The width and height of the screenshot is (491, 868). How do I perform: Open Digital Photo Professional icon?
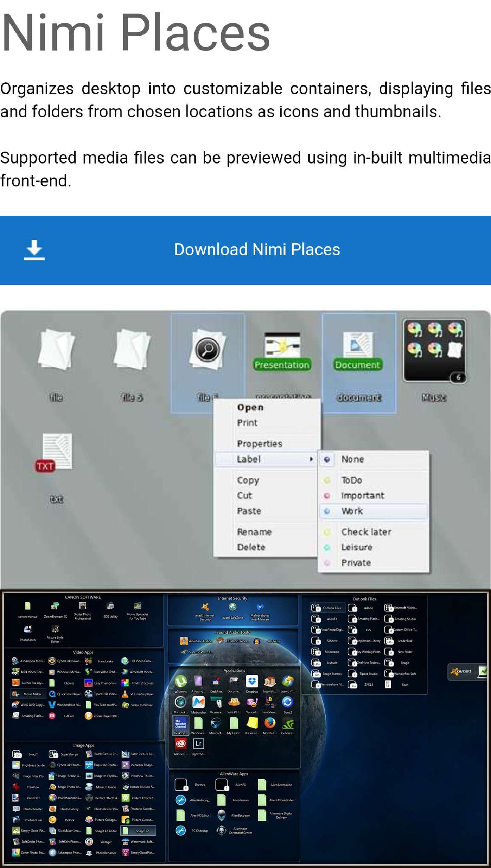click(82, 611)
